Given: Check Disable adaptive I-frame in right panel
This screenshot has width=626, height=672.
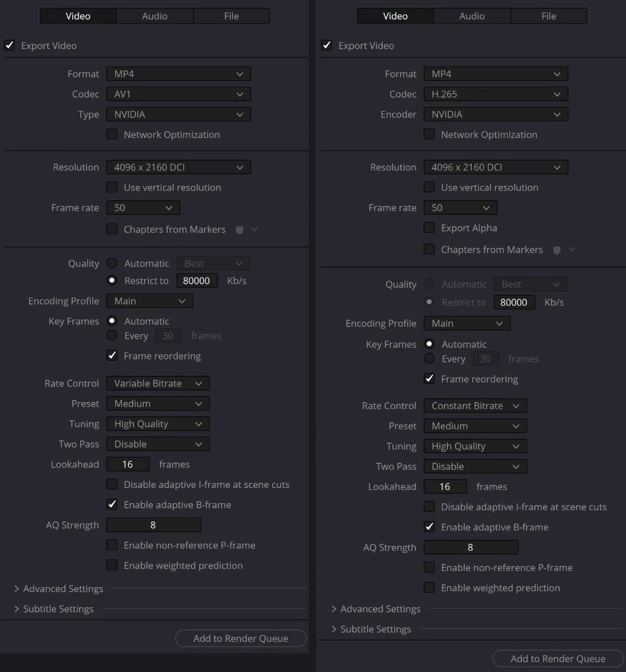Looking at the screenshot, I should (429, 506).
